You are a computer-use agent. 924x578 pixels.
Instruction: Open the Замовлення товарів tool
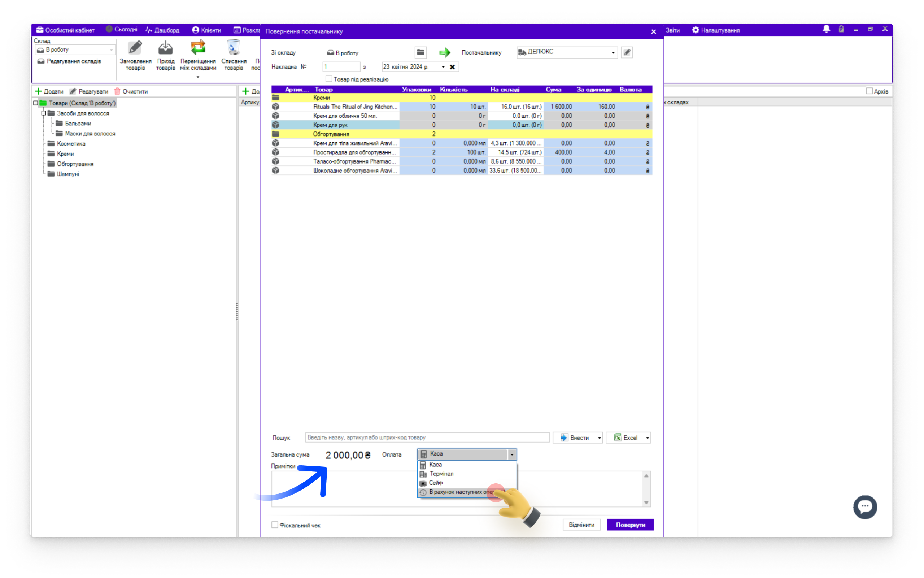(135, 55)
